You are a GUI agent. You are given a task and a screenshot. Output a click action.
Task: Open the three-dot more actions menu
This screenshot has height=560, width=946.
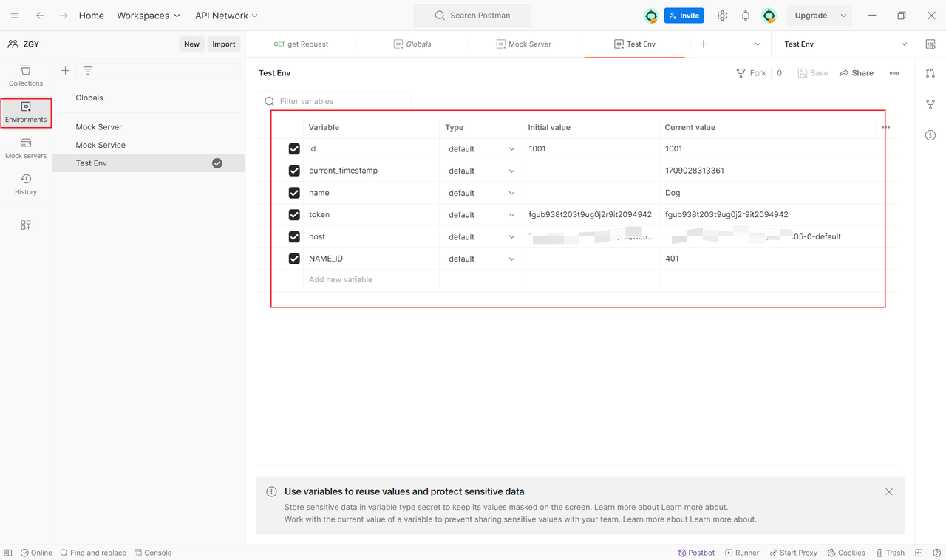pos(894,73)
